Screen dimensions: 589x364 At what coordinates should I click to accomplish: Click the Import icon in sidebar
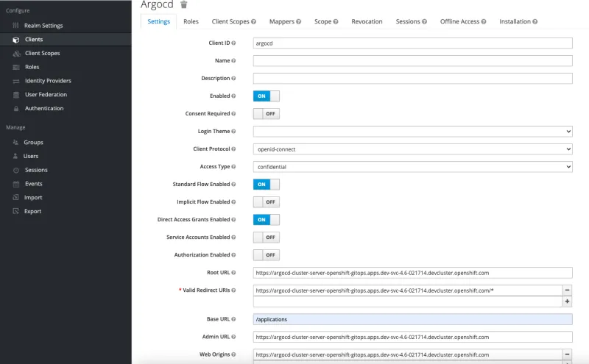15,197
